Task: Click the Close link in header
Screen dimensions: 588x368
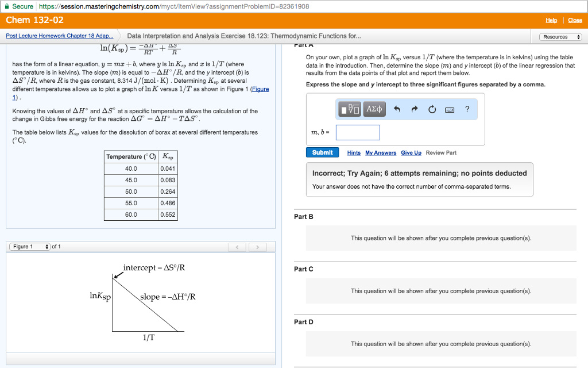Action: tap(575, 20)
